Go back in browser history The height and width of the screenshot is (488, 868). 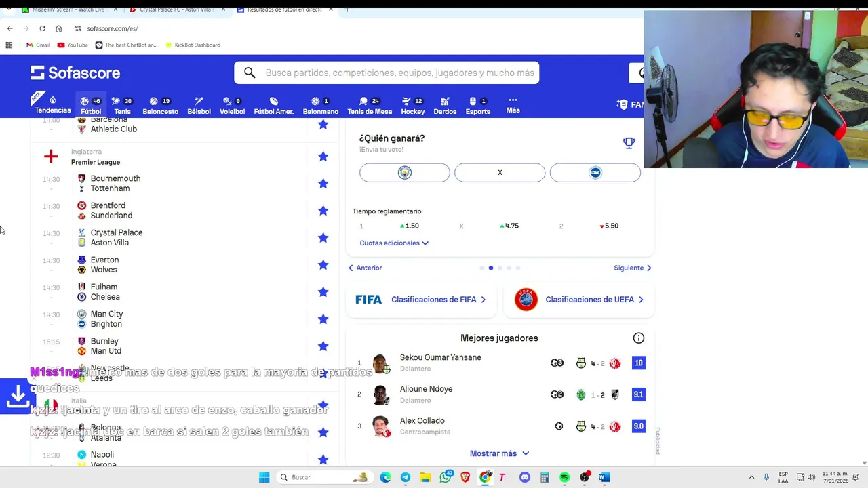[x=9, y=28]
